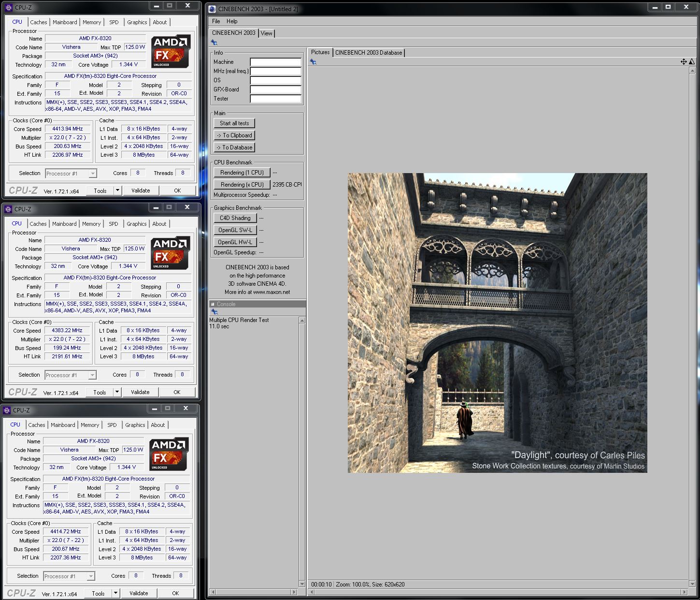Run Rendering (x CPU) benchmark
Image resolution: width=700 pixels, height=600 pixels.
point(242,185)
